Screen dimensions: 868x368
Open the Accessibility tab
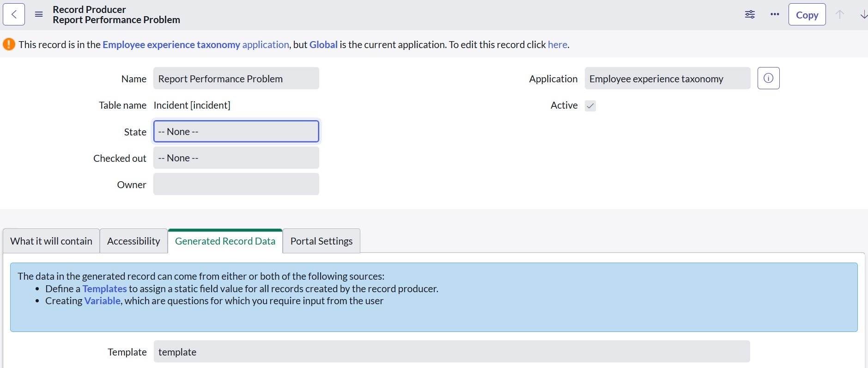point(134,241)
